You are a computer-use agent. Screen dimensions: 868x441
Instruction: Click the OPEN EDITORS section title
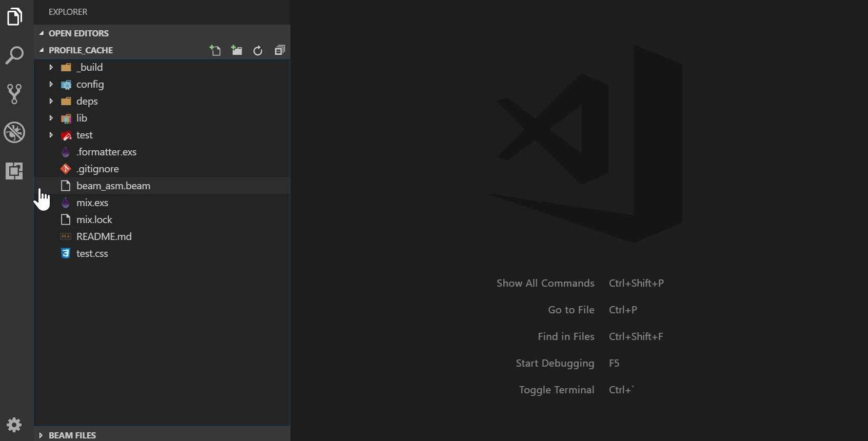click(x=78, y=33)
